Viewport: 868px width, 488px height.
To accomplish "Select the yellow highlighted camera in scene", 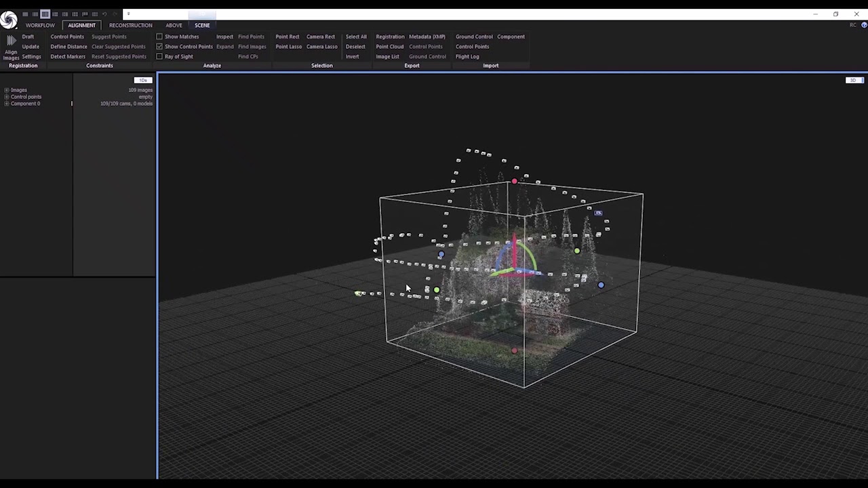I will (359, 293).
